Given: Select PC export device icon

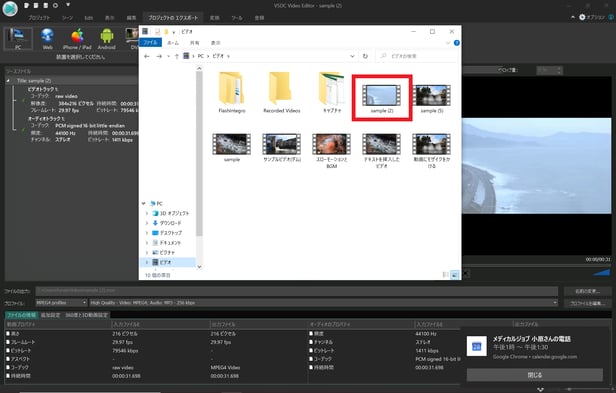Looking at the screenshot, I should click(x=18, y=39).
